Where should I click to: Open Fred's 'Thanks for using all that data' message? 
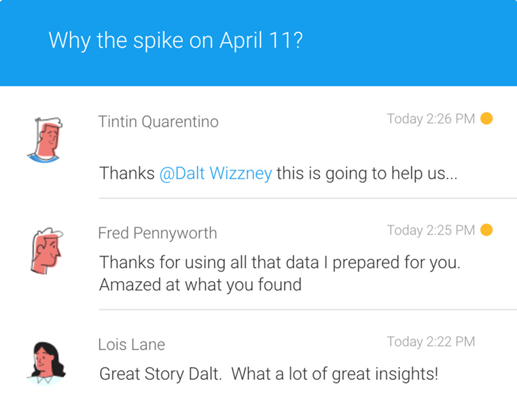pos(280,273)
